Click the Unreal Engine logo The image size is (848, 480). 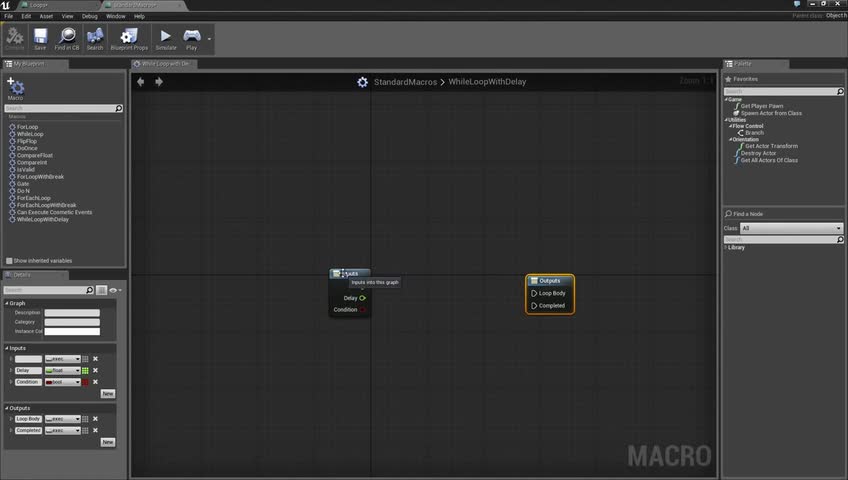point(5,5)
